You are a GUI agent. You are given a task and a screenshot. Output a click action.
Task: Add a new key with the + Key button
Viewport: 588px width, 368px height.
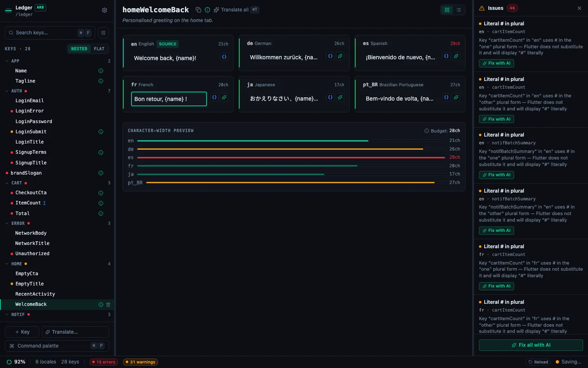(22, 332)
